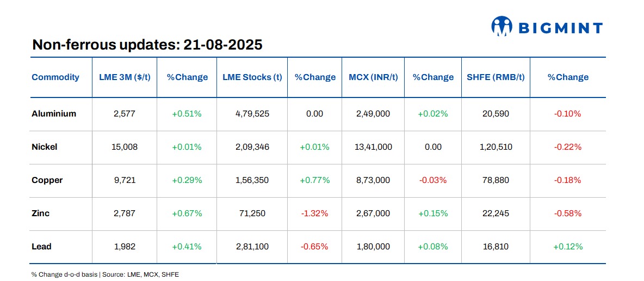This screenshot has height=281, width=644.
Task: Click Zinc's -1.32% stocks change
Action: click(314, 213)
